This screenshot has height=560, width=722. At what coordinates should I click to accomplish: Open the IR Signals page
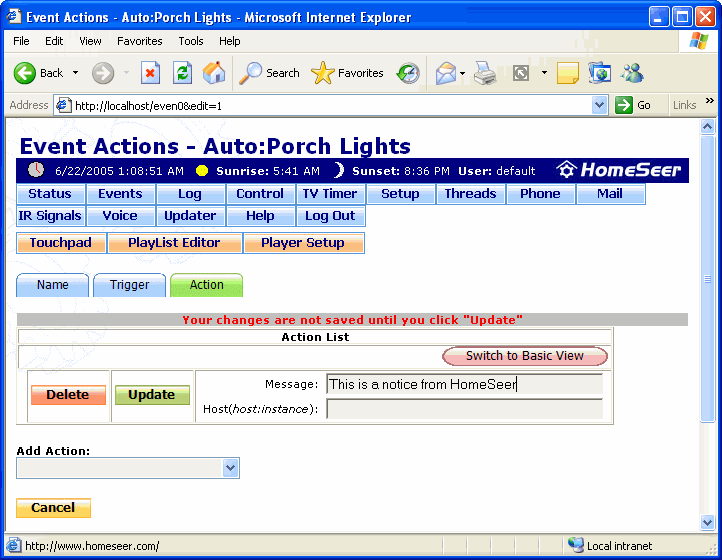[x=51, y=216]
